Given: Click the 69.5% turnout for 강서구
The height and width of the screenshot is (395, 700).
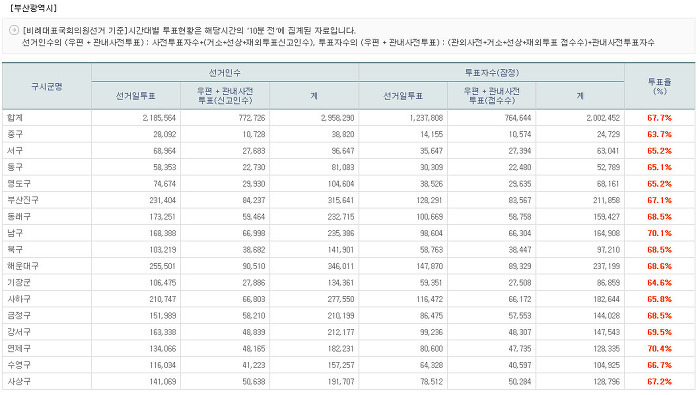Looking at the screenshot, I should 659,332.
